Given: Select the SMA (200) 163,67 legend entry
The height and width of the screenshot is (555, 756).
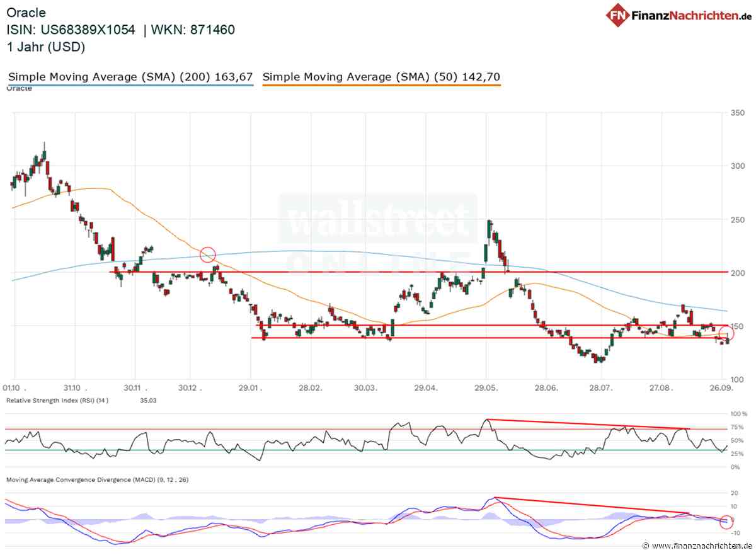Looking at the screenshot, I should tap(130, 77).
